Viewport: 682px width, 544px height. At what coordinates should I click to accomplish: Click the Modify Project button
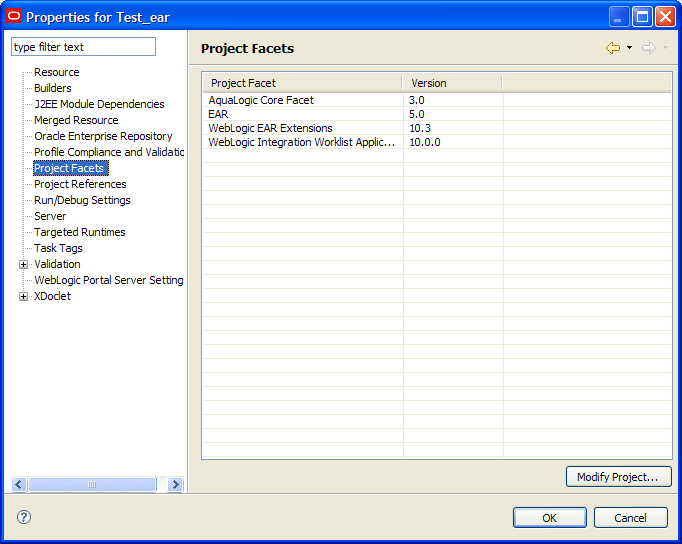[618, 477]
